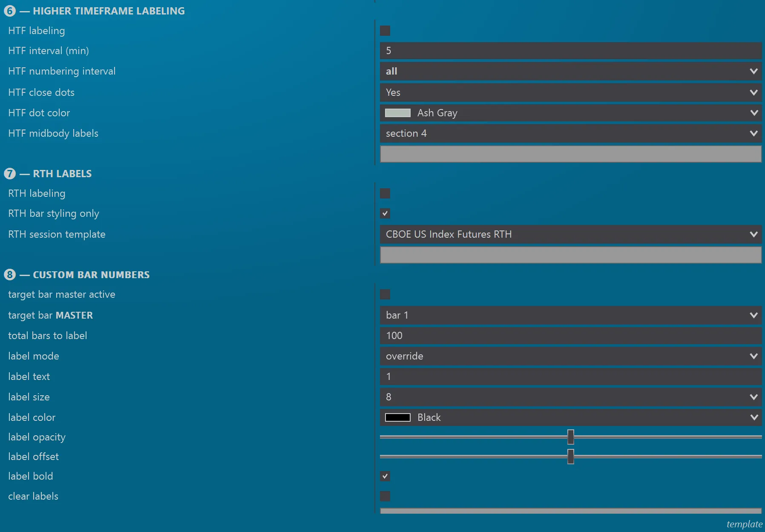Open the label color Black dropdown

[571, 417]
